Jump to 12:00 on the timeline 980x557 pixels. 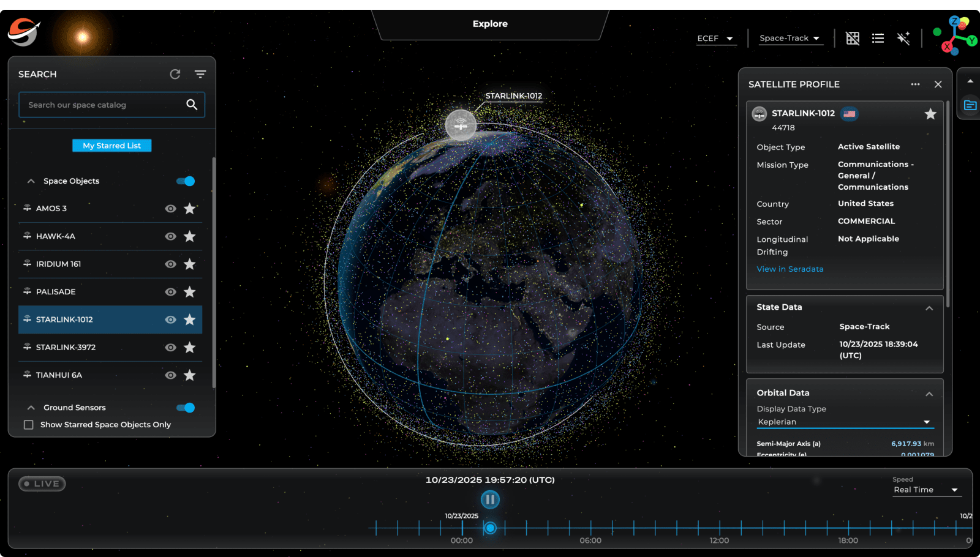pyautogui.click(x=719, y=540)
